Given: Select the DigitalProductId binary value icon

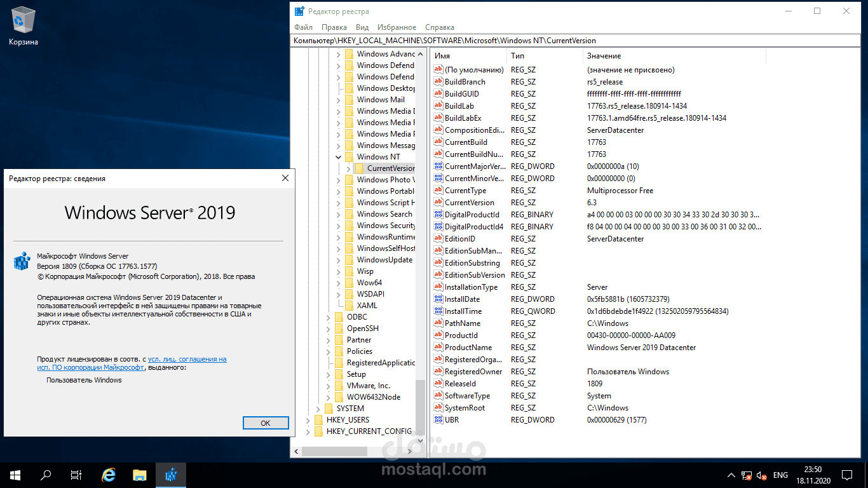Looking at the screenshot, I should click(438, 214).
